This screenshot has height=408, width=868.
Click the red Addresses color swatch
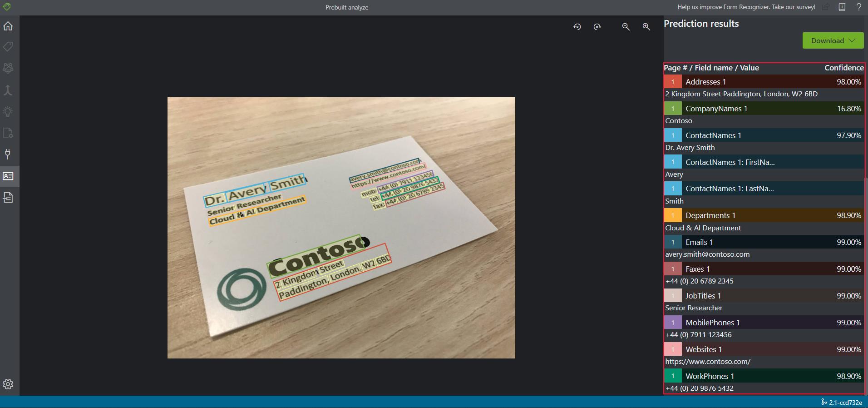click(x=673, y=82)
